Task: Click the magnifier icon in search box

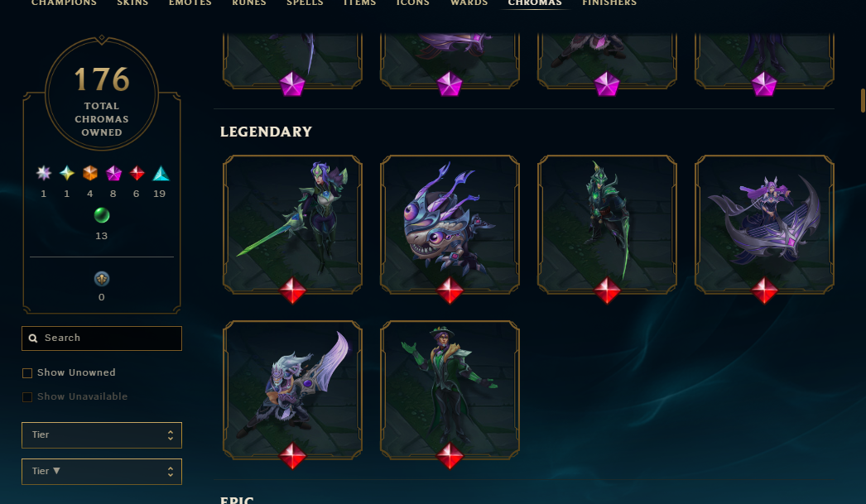Action: pyautogui.click(x=33, y=338)
